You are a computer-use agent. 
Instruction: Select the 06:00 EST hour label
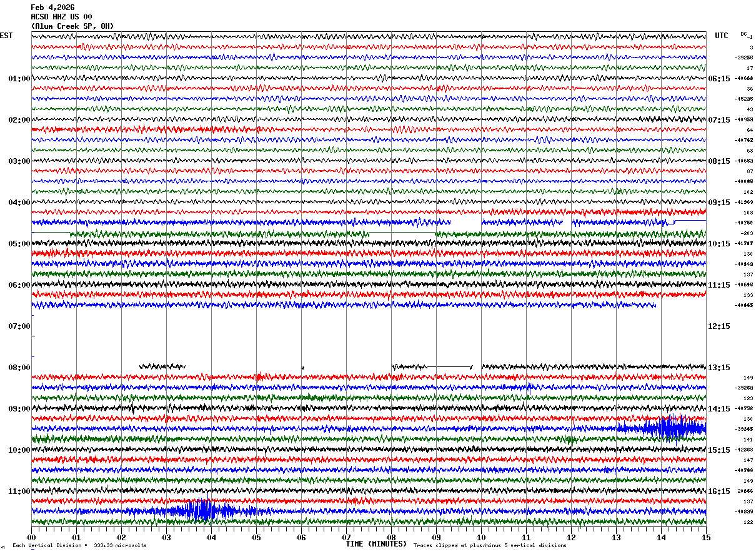pyautogui.click(x=19, y=285)
